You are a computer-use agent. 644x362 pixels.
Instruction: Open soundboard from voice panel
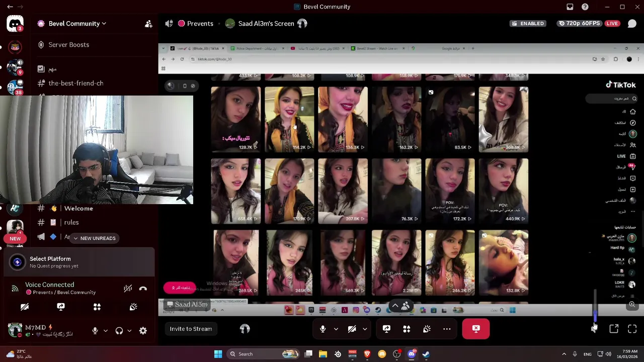(133, 307)
